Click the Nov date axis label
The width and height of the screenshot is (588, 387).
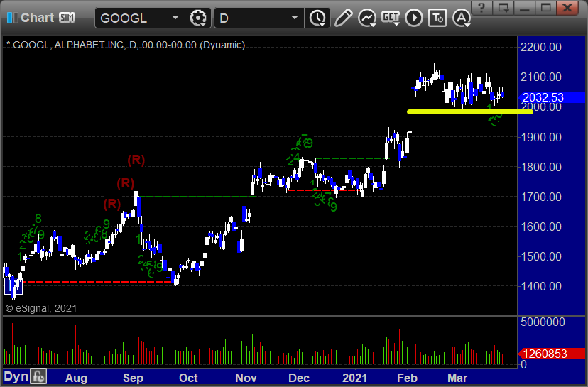[x=246, y=378]
